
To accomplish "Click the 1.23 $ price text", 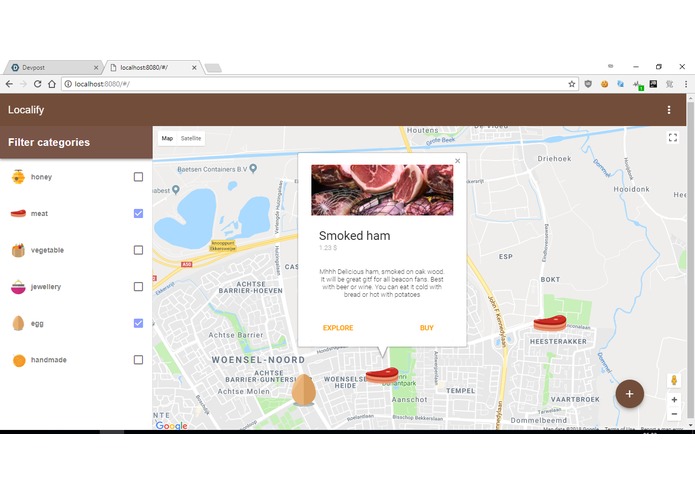I will 328,248.
